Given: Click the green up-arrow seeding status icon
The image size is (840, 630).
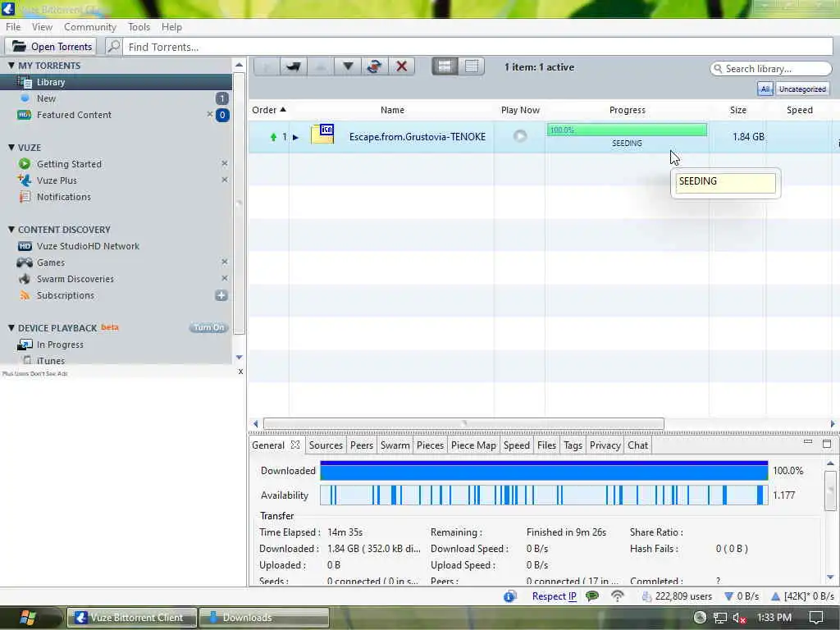Looking at the screenshot, I should 273,137.
